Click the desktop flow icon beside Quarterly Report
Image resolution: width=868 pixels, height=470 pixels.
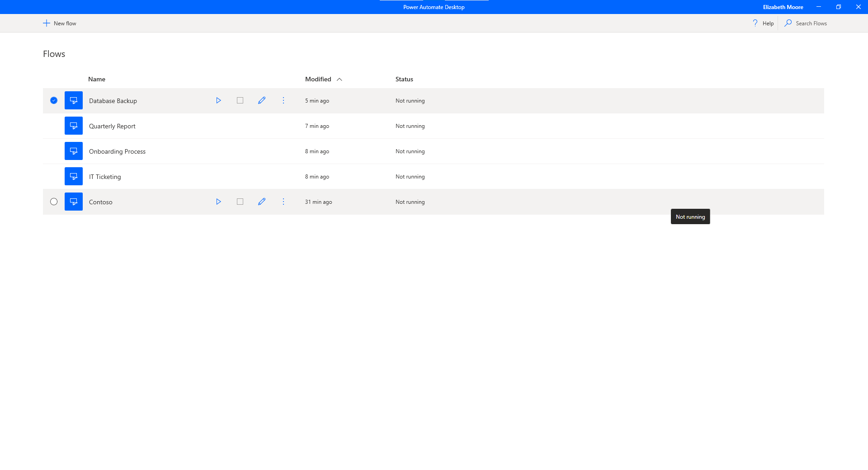coord(73,126)
